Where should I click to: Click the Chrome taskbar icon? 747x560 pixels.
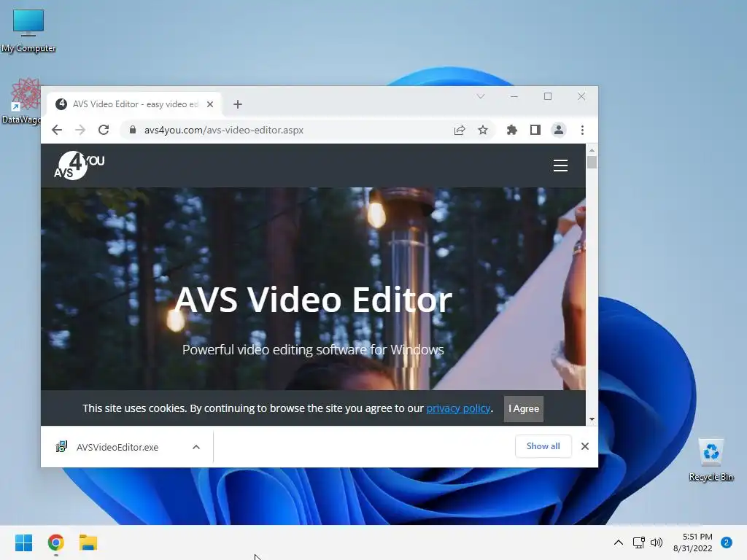click(55, 542)
